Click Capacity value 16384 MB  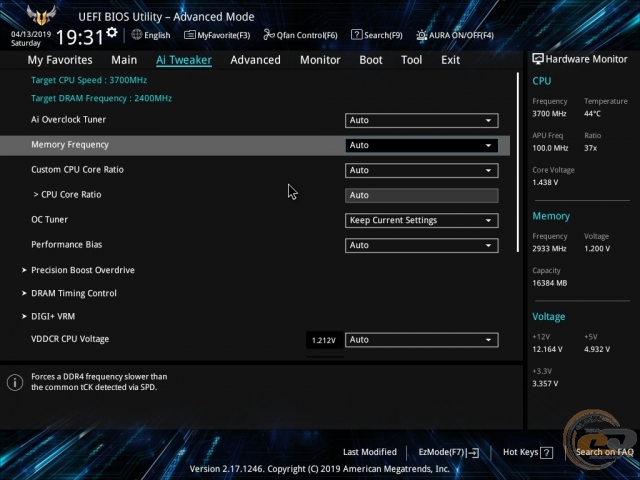click(549, 283)
